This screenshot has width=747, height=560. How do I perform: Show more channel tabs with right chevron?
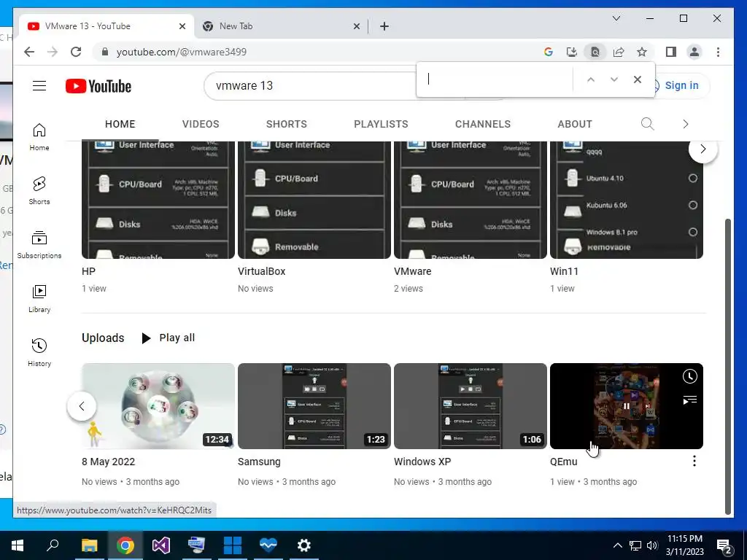click(x=685, y=124)
